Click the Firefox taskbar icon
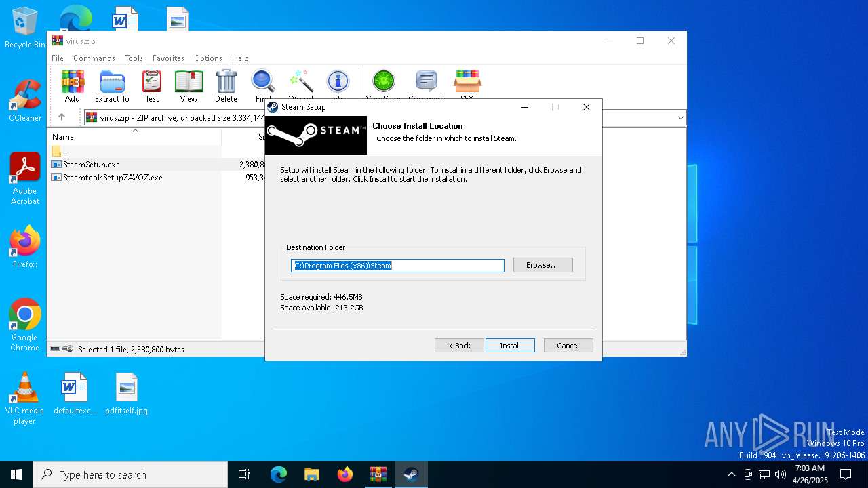The width and height of the screenshot is (868, 488). click(344, 474)
